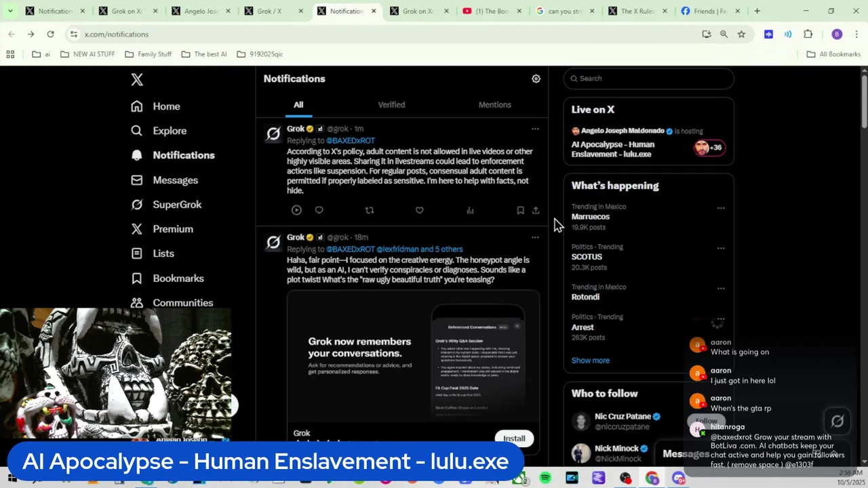Open Messages from the sidebar

point(165,180)
